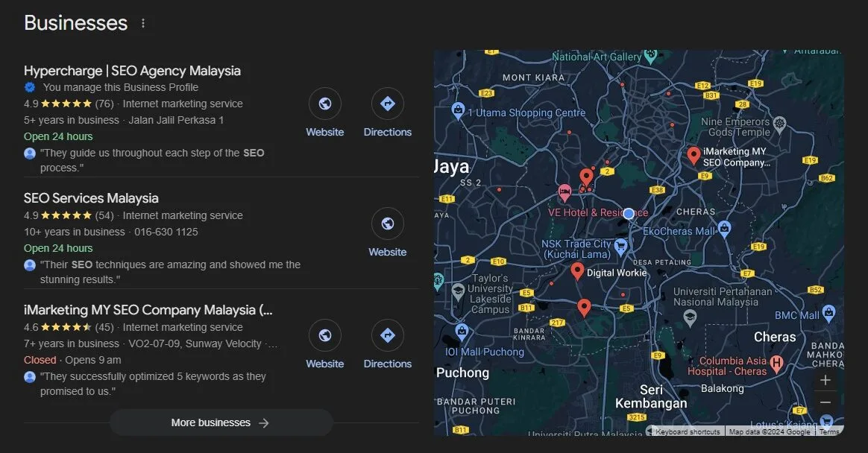This screenshot has height=453, width=868.
Task: Zoom in on the map
Action: pyautogui.click(x=825, y=380)
